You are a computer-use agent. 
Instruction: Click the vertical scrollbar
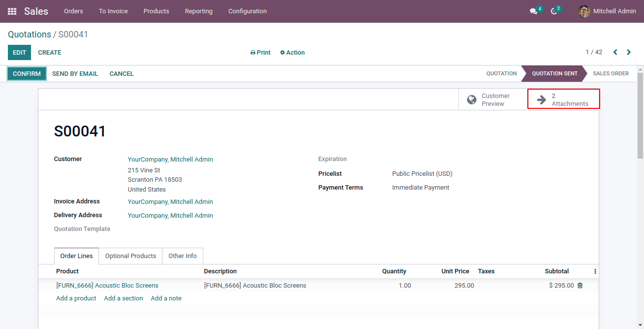point(640,115)
